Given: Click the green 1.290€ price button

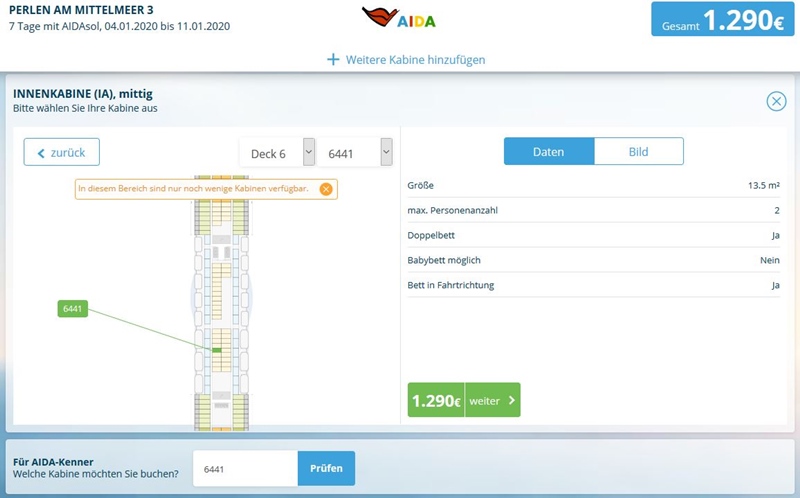Looking at the screenshot, I should [436, 401].
